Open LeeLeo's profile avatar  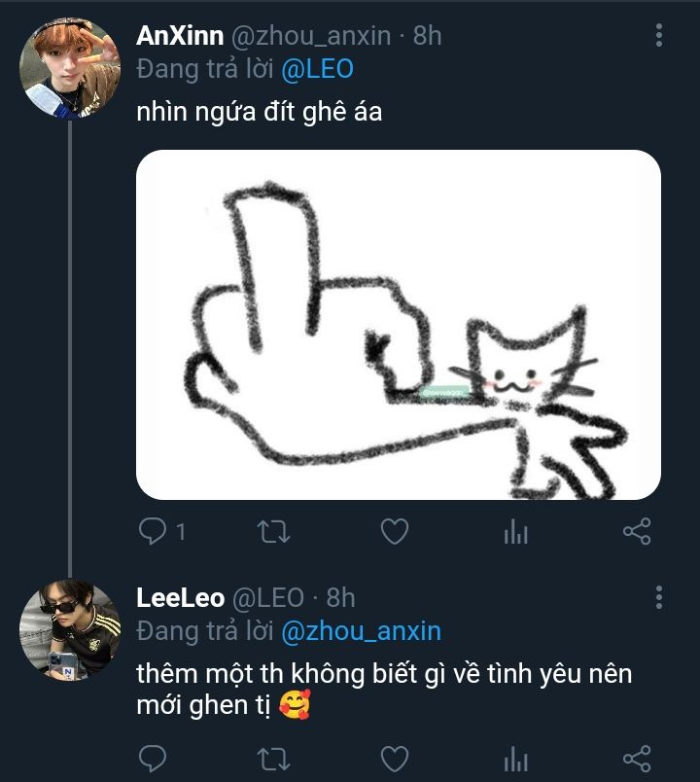[x=70, y=630]
